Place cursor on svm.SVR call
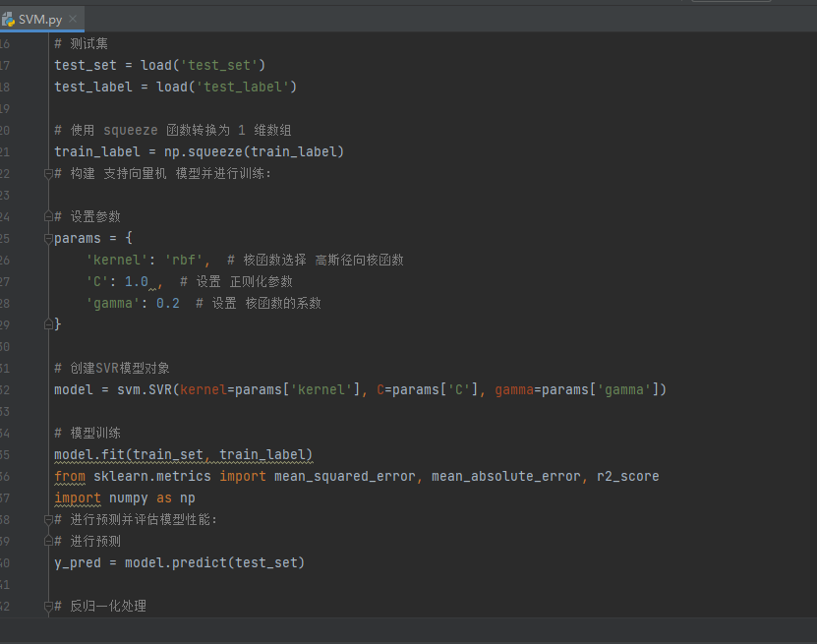The width and height of the screenshot is (817, 644). 146,389
